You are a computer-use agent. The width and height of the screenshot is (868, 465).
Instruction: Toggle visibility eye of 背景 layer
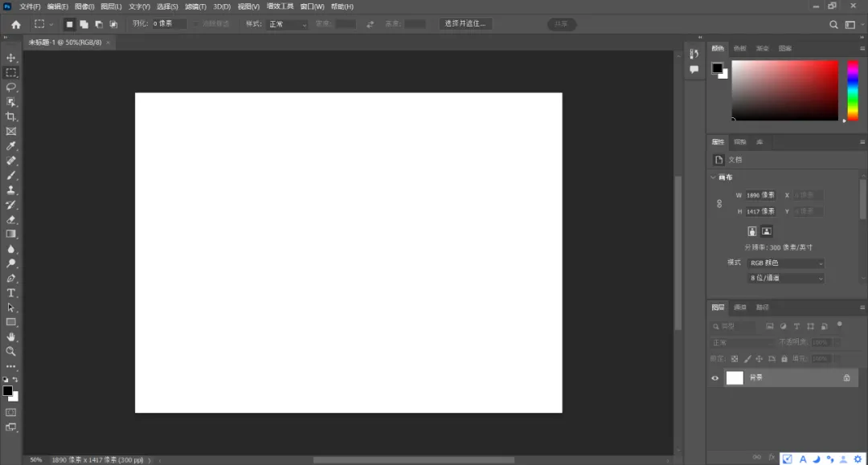point(714,378)
